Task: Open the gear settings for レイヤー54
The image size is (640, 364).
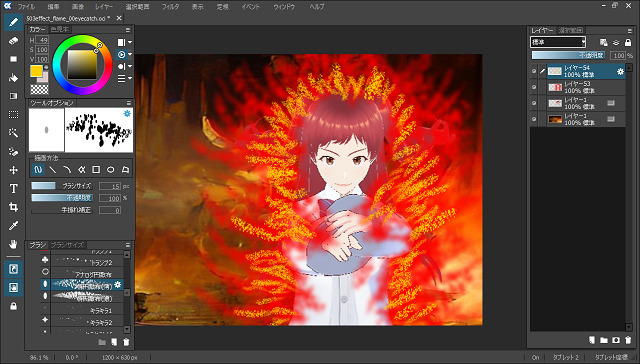Action: [620, 71]
